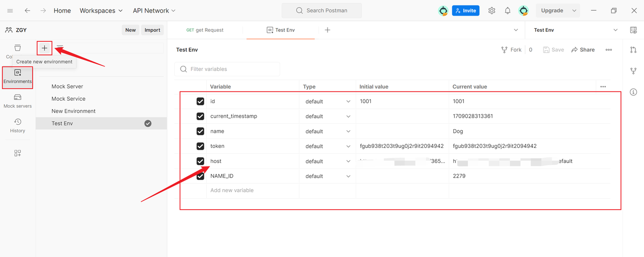This screenshot has width=644, height=257.
Task: Open the notifications bell icon
Action: (x=508, y=11)
